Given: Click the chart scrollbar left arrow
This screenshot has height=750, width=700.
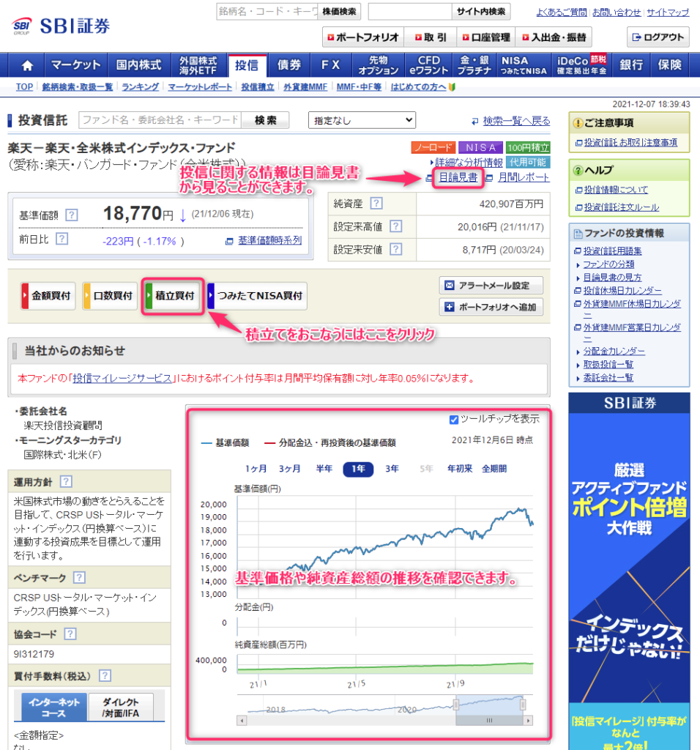Looking at the screenshot, I should [x=242, y=720].
